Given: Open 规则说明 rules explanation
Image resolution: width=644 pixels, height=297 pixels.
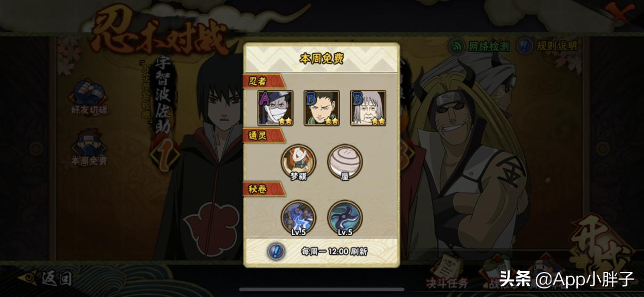Looking at the screenshot, I should 548,46.
